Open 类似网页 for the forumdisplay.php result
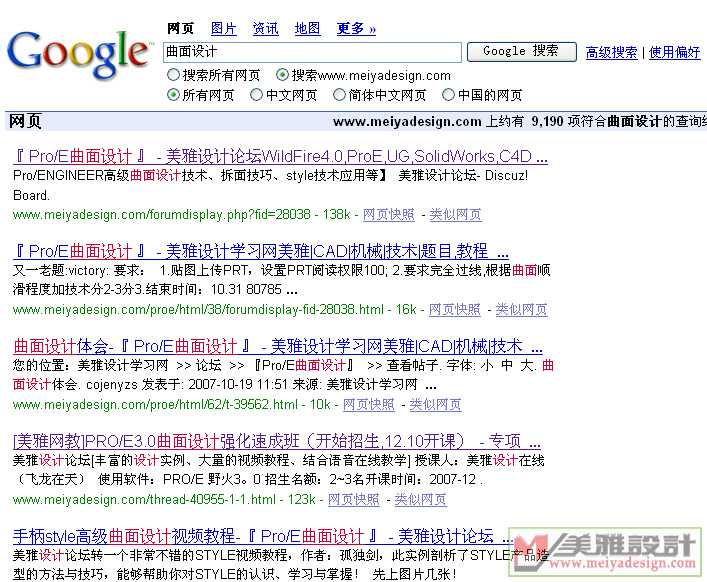This screenshot has width=707, height=582. 455,215
